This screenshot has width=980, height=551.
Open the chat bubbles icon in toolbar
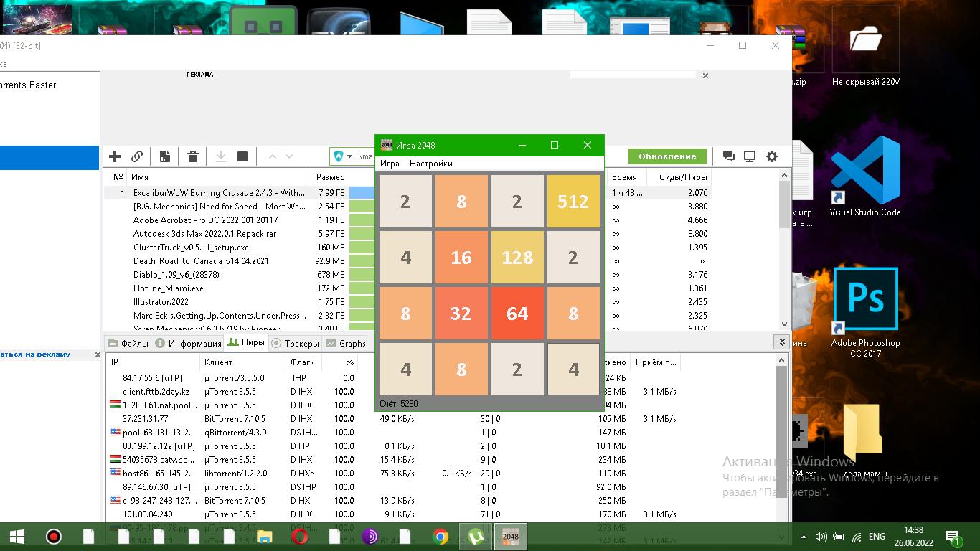coord(728,156)
